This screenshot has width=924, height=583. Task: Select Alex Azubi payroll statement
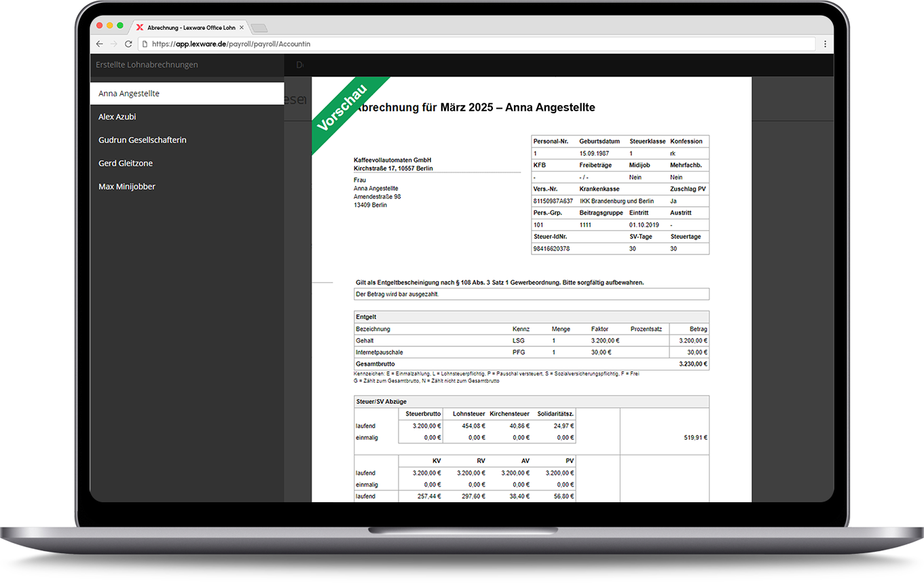117,117
